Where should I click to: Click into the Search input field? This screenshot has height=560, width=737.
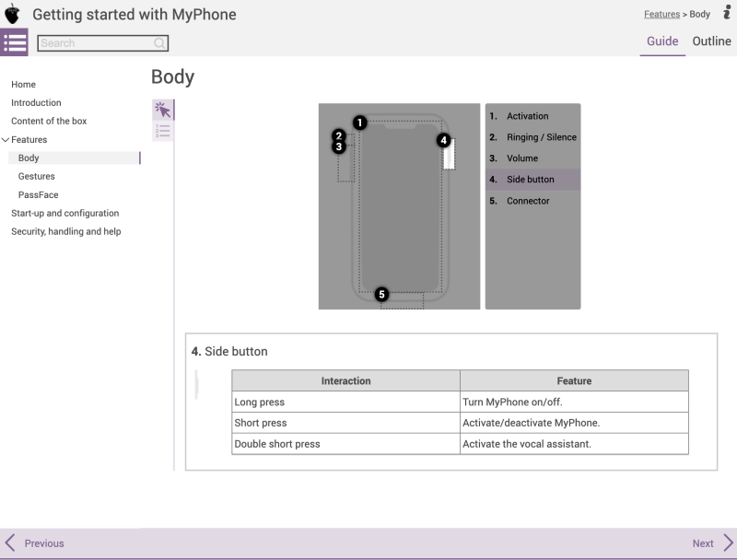pyautogui.click(x=97, y=43)
